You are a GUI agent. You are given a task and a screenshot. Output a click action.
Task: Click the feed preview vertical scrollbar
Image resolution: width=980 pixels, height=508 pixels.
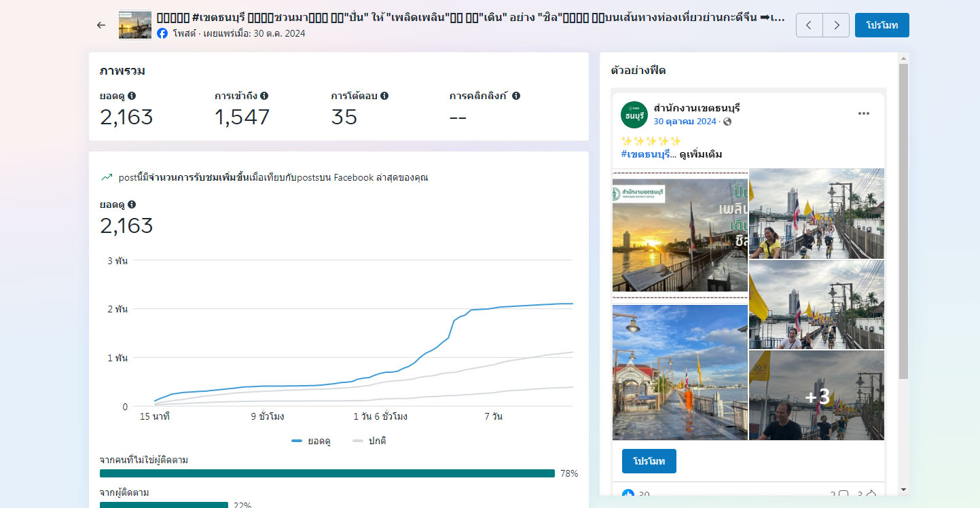click(x=903, y=221)
